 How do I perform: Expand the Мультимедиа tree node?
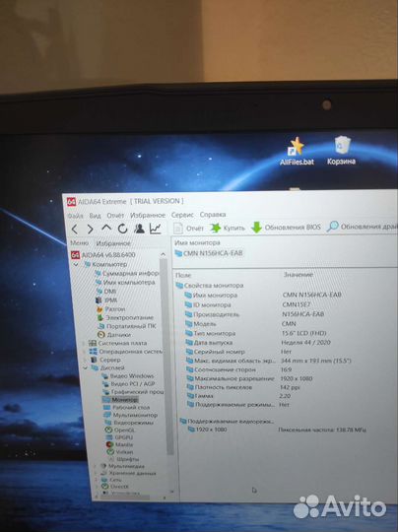click(x=95, y=466)
